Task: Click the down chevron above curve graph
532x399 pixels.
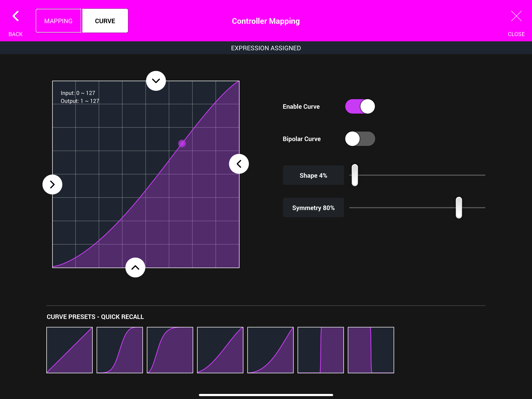Action: (x=156, y=81)
